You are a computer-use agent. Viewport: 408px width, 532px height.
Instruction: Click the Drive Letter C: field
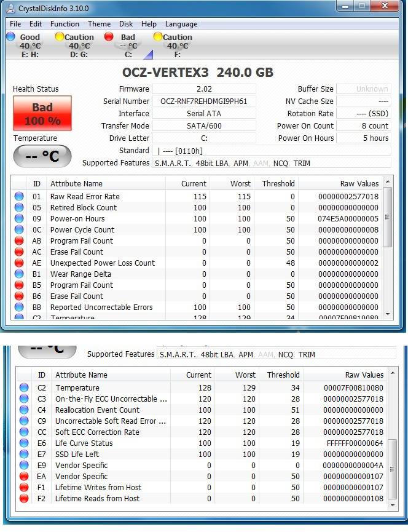pos(204,138)
